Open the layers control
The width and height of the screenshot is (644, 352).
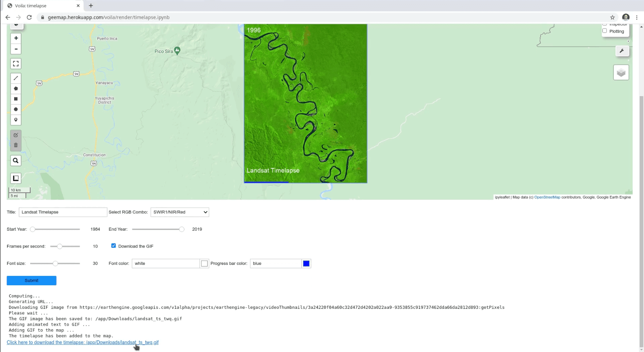pos(621,73)
